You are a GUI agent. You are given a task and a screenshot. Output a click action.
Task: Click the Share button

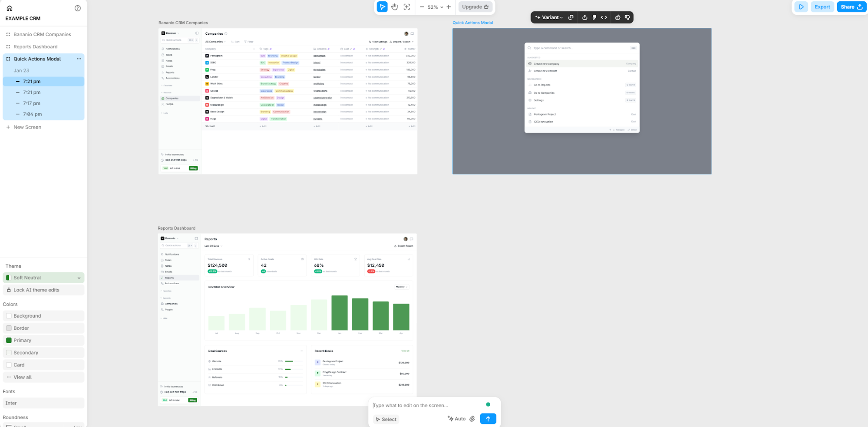pos(851,7)
